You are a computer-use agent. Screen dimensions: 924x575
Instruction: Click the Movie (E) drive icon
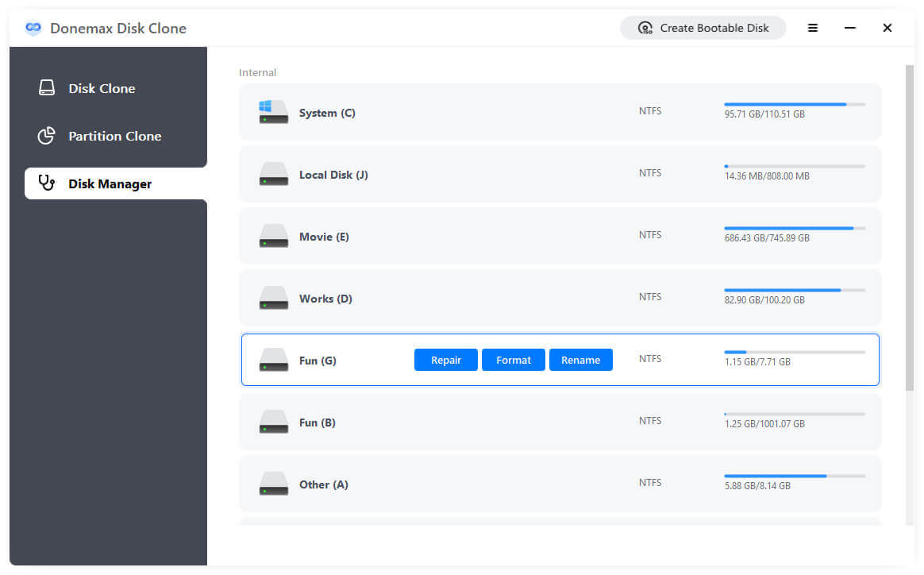tap(273, 237)
